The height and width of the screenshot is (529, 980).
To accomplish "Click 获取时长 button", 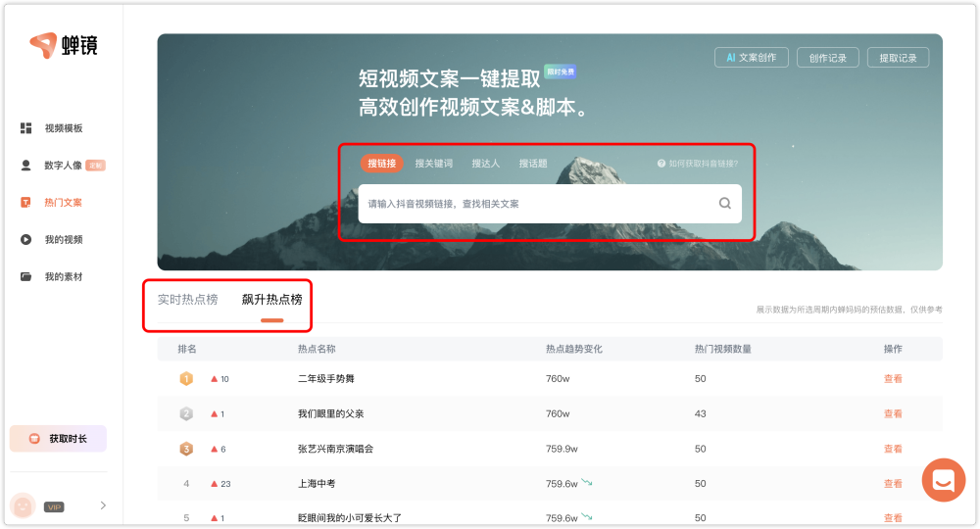I will pyautogui.click(x=59, y=439).
